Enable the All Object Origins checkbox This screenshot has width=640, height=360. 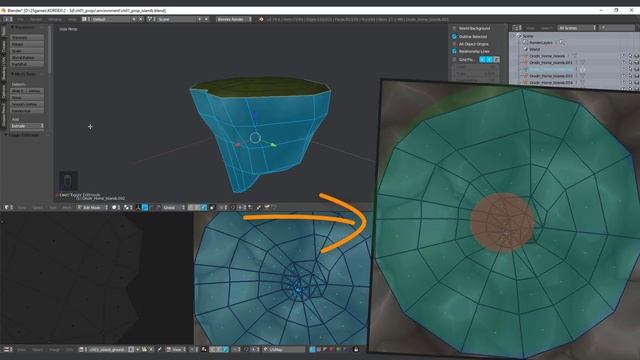point(454,44)
